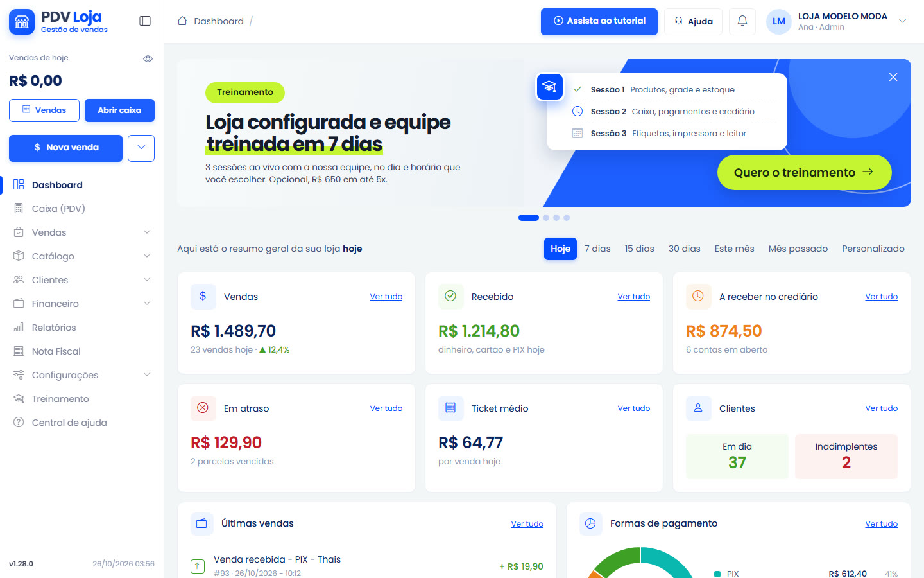The width and height of the screenshot is (924, 578).
Task: Go to Relatórios in the sidebar
Action: (x=82, y=328)
